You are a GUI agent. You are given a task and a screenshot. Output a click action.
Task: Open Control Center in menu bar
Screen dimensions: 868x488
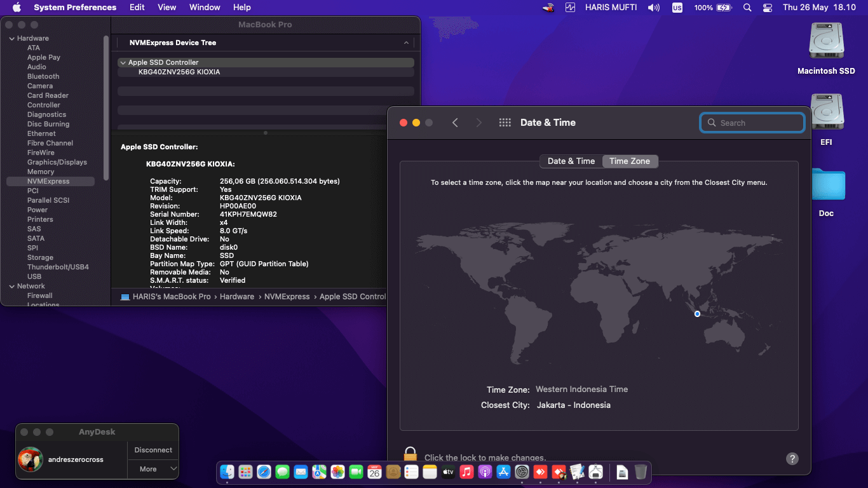point(768,8)
